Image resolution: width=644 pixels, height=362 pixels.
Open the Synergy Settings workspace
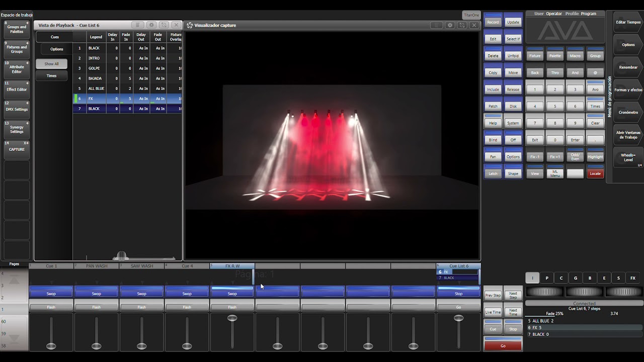tap(17, 129)
